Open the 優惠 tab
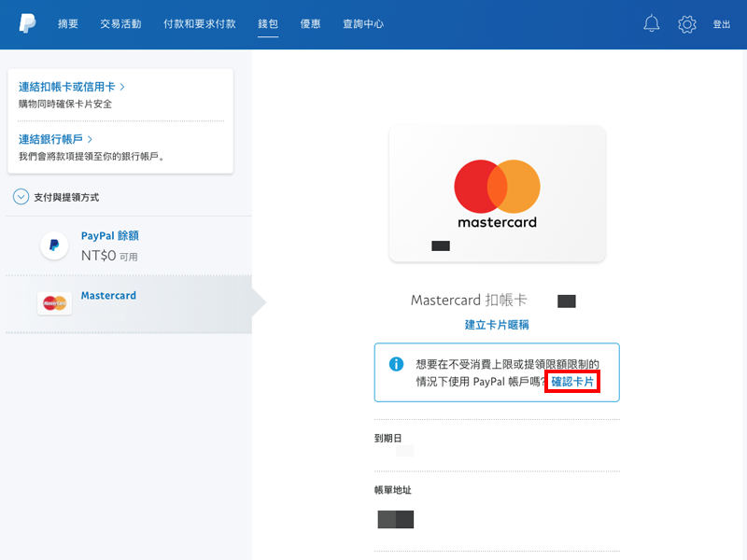The width and height of the screenshot is (747, 560). tap(310, 24)
